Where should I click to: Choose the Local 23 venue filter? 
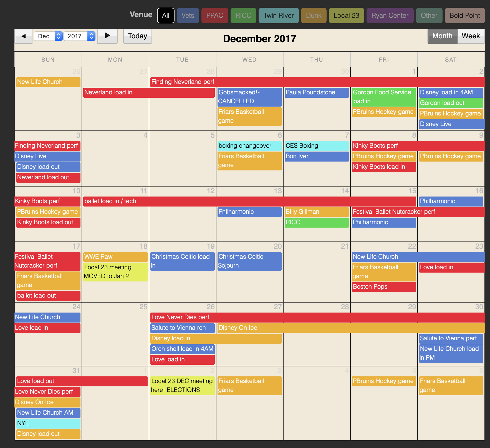point(346,16)
